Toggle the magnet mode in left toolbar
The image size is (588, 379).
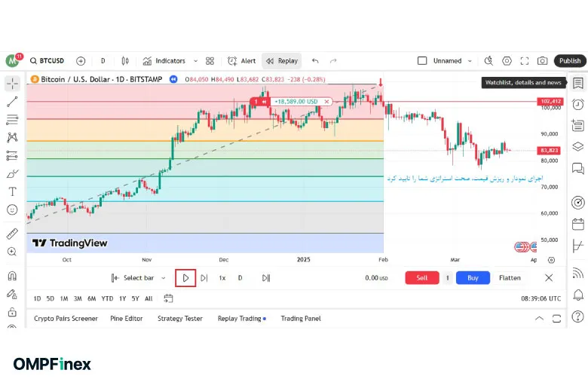click(x=12, y=276)
